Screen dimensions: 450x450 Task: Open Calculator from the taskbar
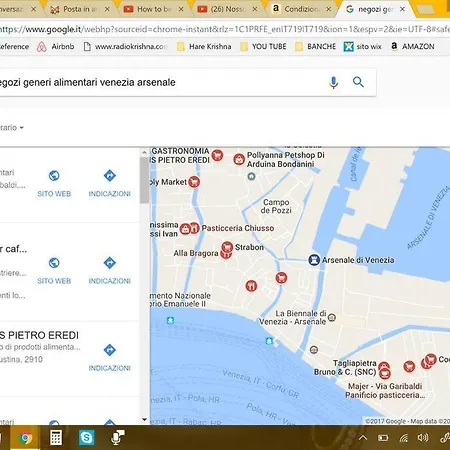point(56,437)
